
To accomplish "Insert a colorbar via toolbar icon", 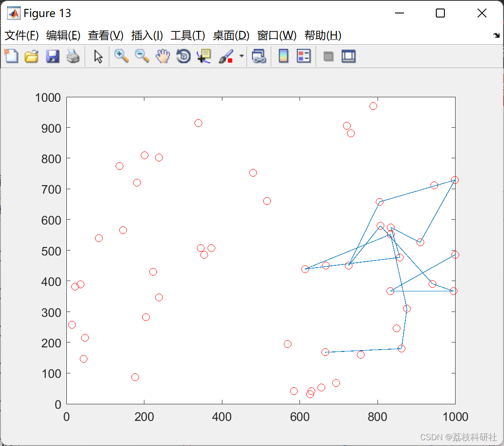I will [283, 56].
